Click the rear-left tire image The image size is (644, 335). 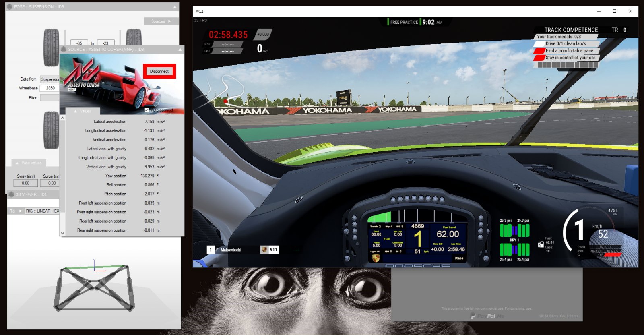point(52,130)
